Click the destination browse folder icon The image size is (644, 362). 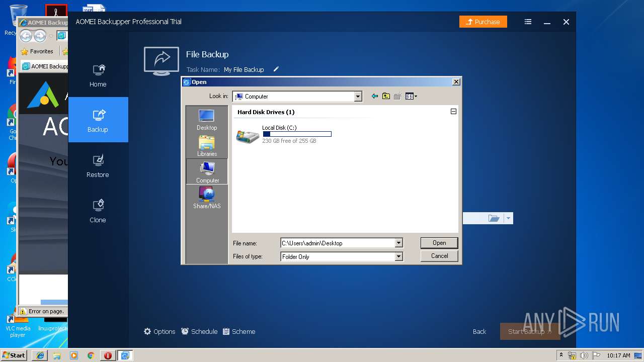point(494,218)
